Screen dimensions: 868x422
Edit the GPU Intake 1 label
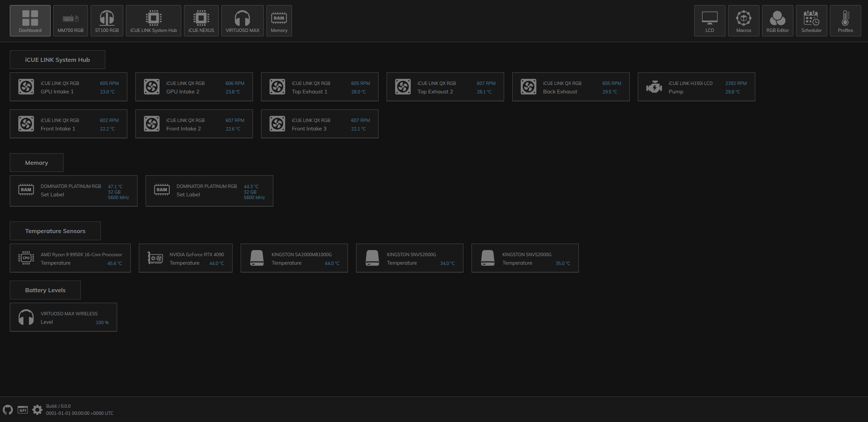[x=57, y=92]
